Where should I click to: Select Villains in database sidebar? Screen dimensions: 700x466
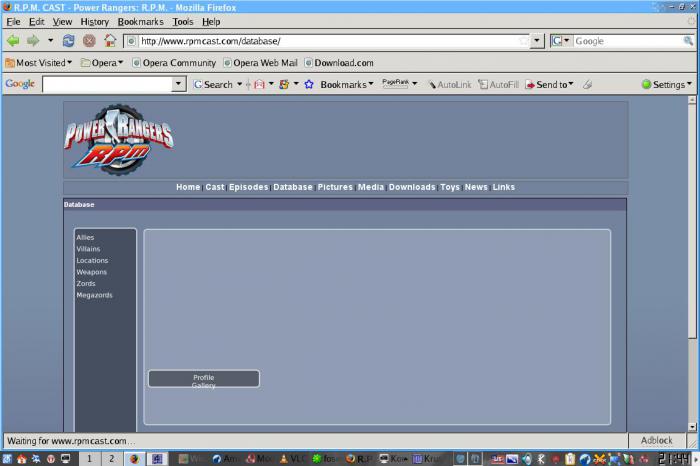(88, 249)
